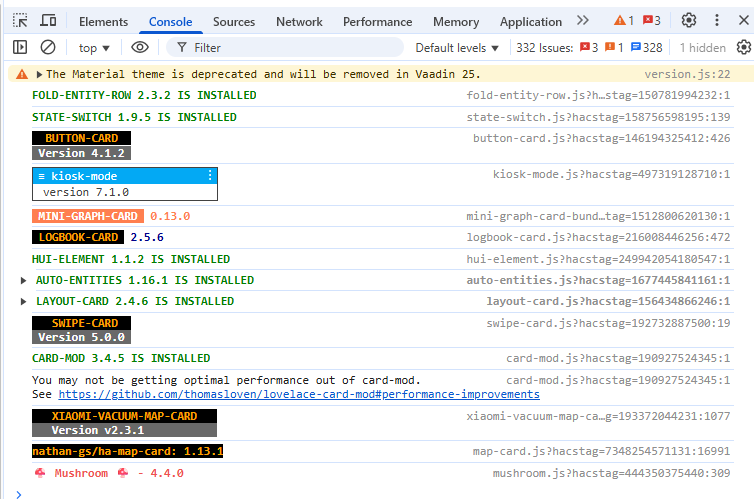Open xiaomi-vacuum-map-card source link
The height and width of the screenshot is (499, 754).
click(598, 416)
